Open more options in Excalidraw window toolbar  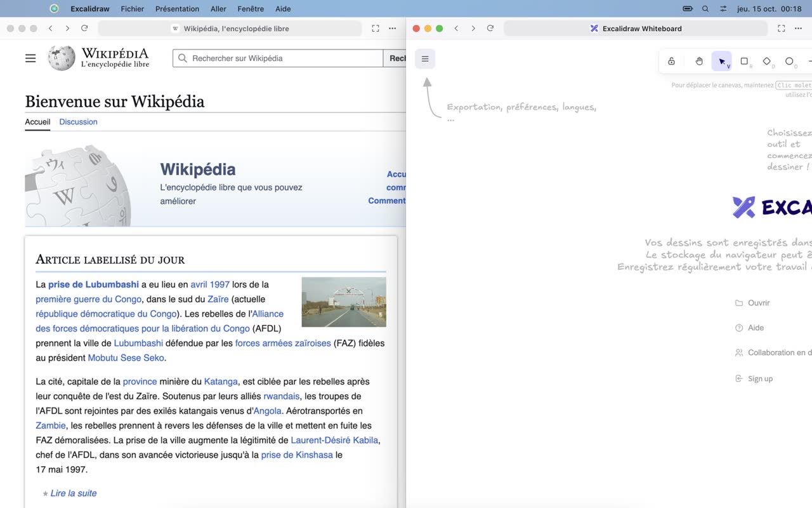click(x=799, y=29)
